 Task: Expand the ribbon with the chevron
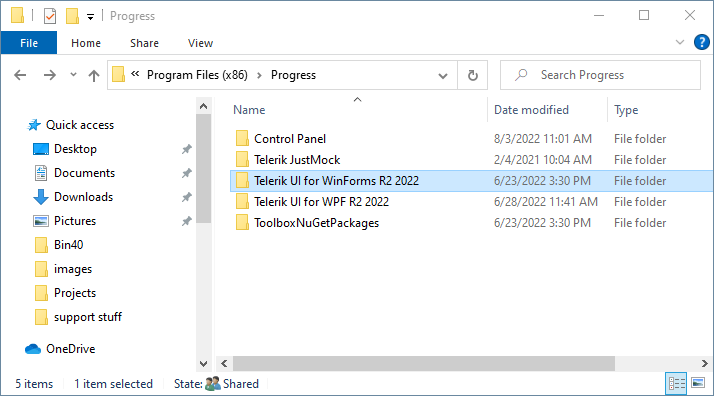pyautogui.click(x=680, y=42)
